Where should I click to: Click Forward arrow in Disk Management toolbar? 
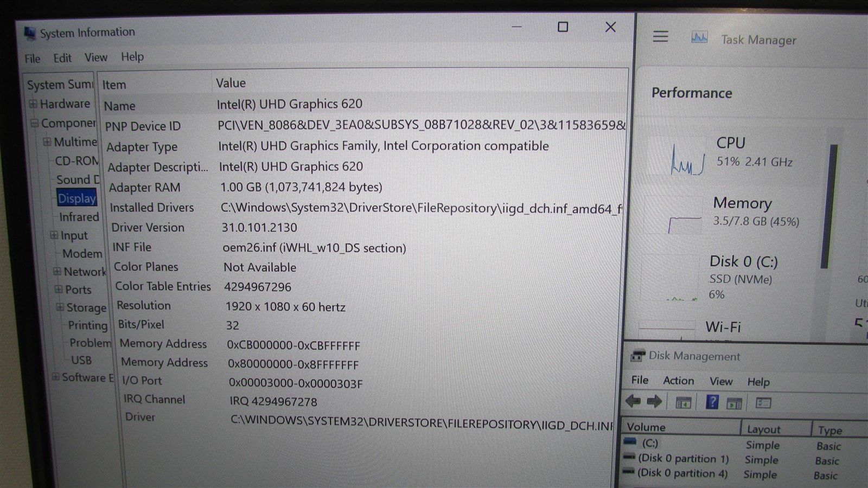pyautogui.click(x=654, y=402)
